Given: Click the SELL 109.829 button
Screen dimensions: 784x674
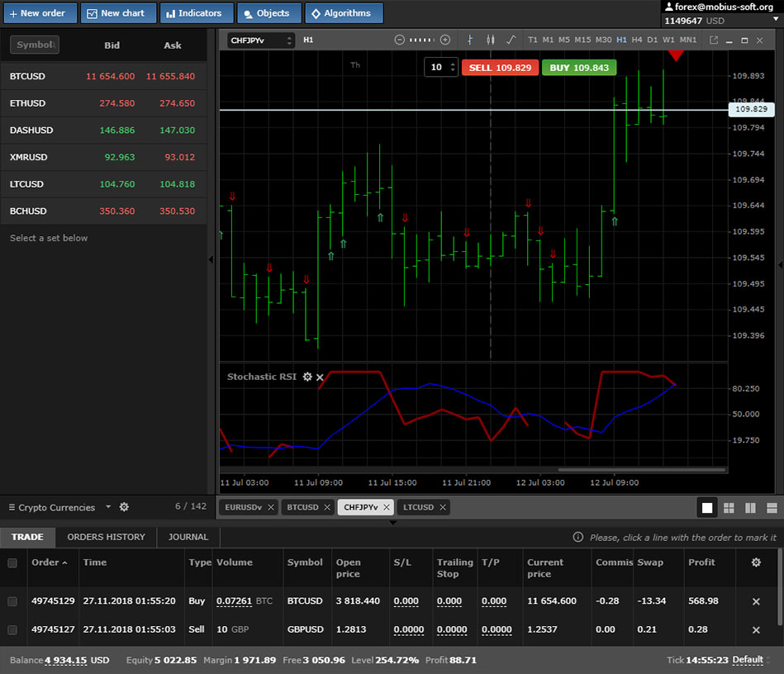Looking at the screenshot, I should (500, 68).
